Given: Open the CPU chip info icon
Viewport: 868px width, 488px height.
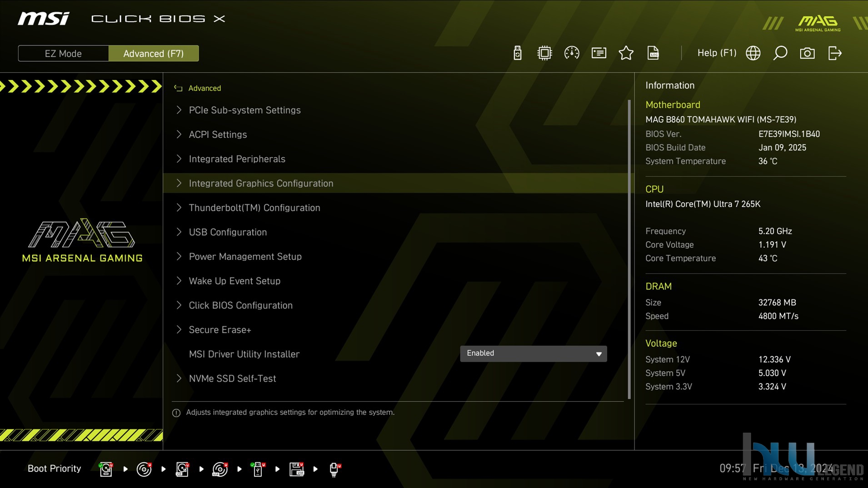Looking at the screenshot, I should (x=544, y=53).
